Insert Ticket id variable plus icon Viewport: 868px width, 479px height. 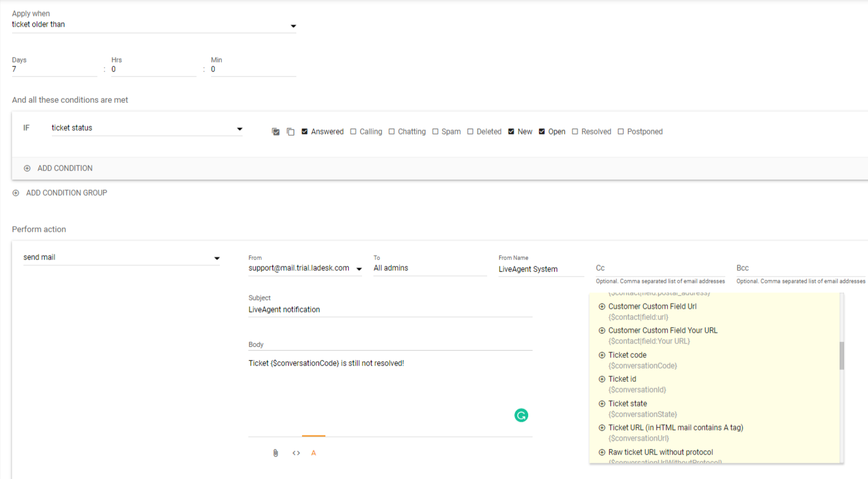click(x=601, y=379)
